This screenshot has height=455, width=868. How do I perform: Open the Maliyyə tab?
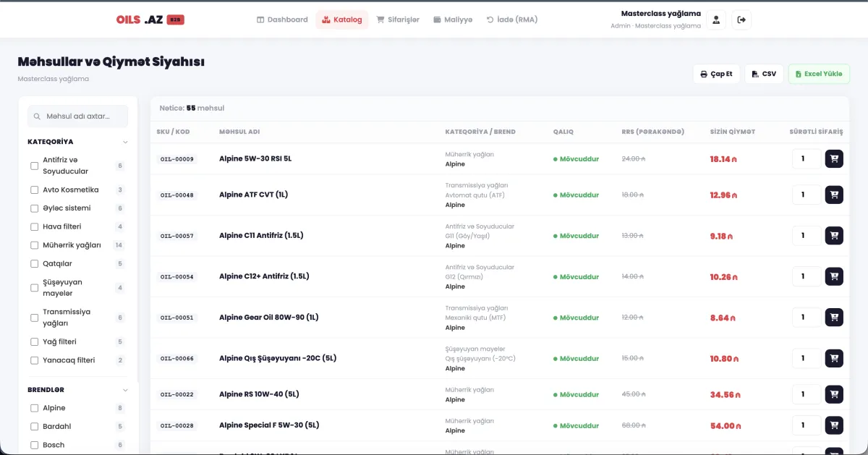pyautogui.click(x=453, y=20)
